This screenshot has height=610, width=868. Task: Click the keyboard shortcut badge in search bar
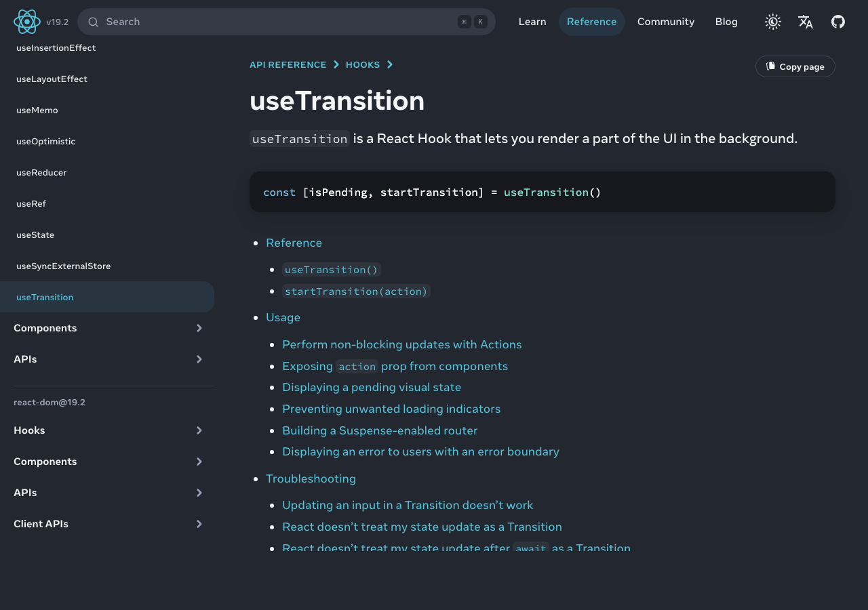(x=472, y=22)
